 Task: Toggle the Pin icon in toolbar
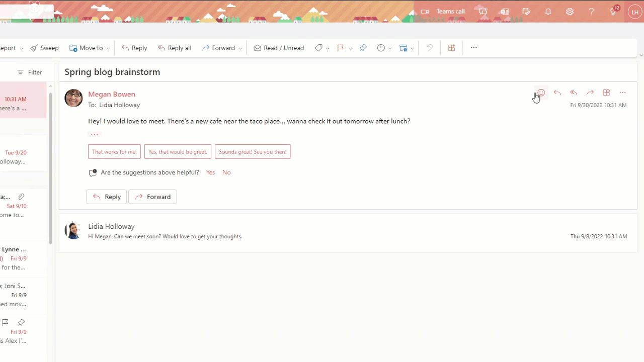363,48
